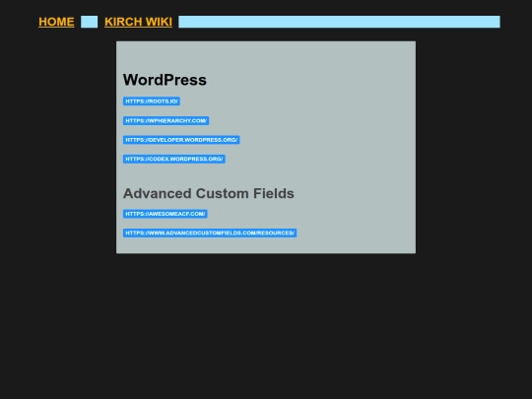Select the WordPress heading text
The width and height of the screenshot is (532, 399).
165,80
